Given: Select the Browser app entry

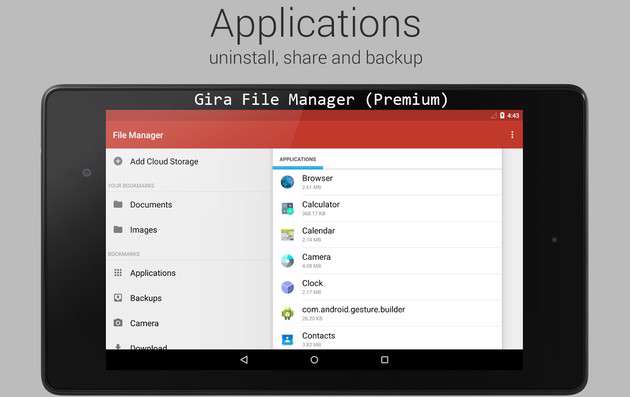Looking at the screenshot, I should (387, 182).
